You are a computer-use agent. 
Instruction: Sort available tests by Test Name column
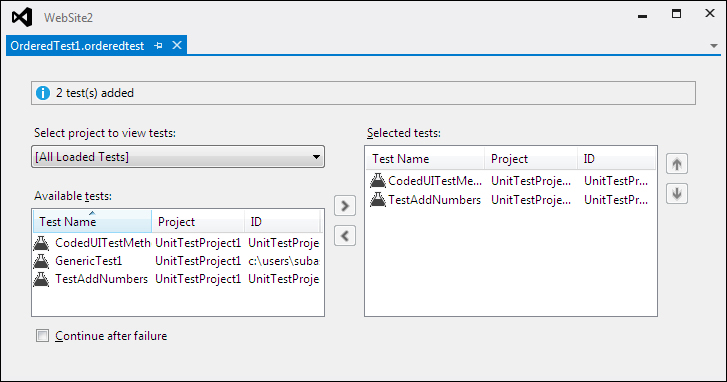point(92,222)
